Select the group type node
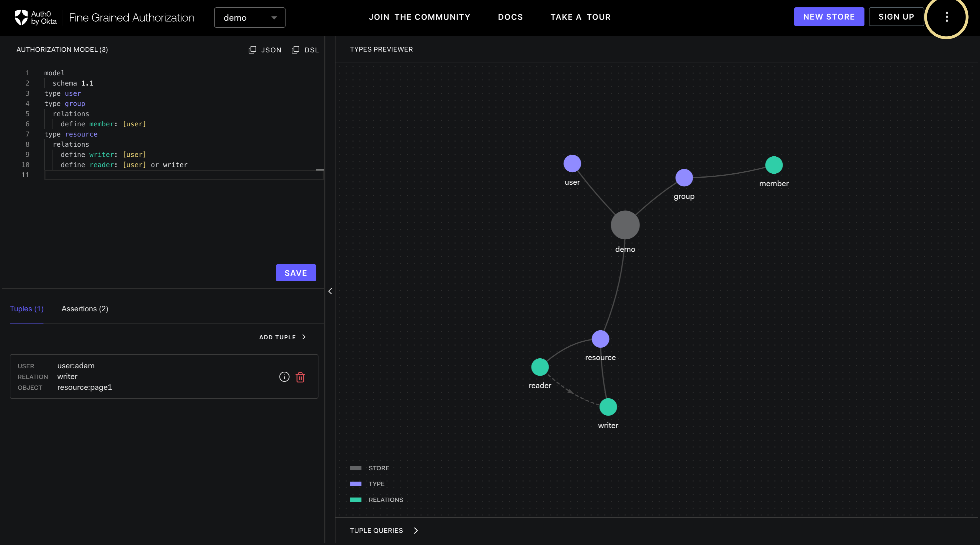This screenshot has height=545, width=980. coord(684,178)
